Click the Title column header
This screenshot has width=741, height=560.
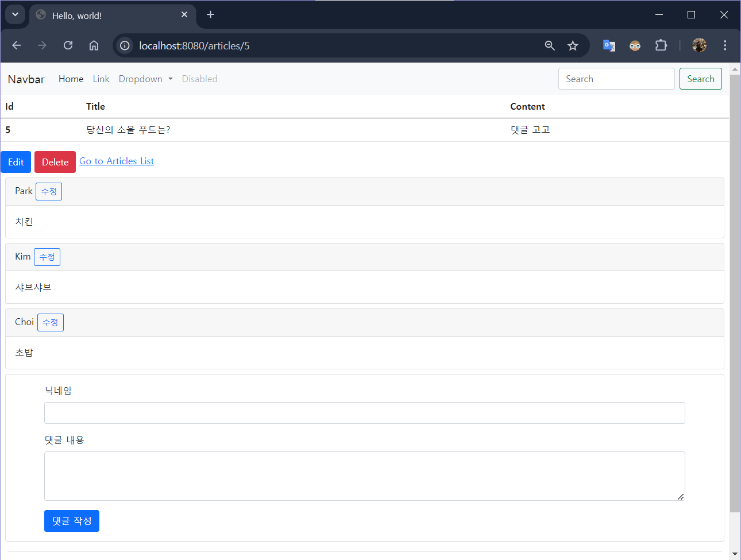95,106
